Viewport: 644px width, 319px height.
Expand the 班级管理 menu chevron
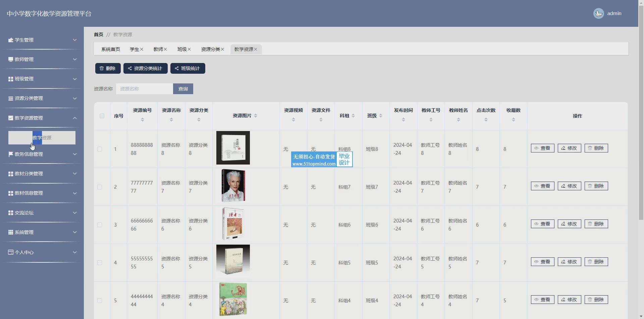[x=75, y=79]
